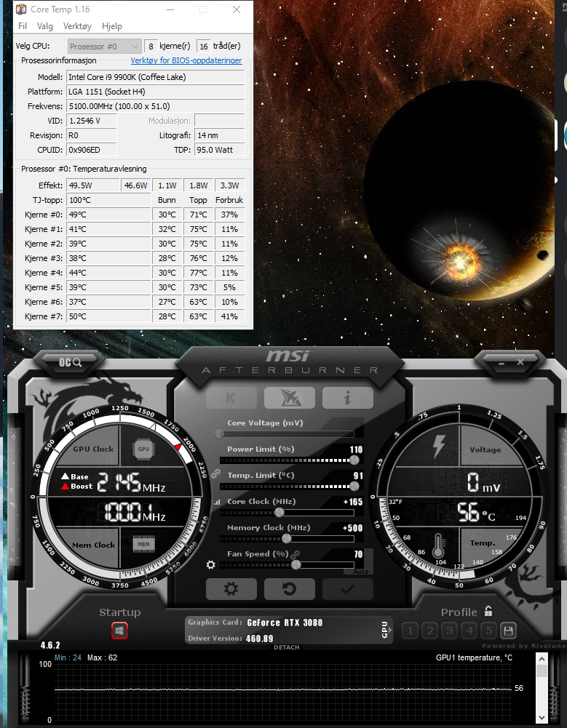Open the Afterburner information i button
Image resolution: width=567 pixels, height=728 pixels.
[347, 398]
